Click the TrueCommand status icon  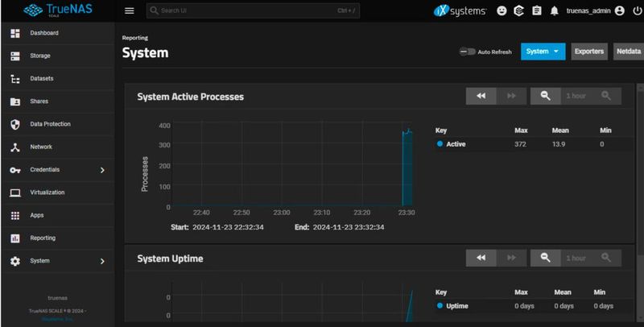tap(519, 11)
